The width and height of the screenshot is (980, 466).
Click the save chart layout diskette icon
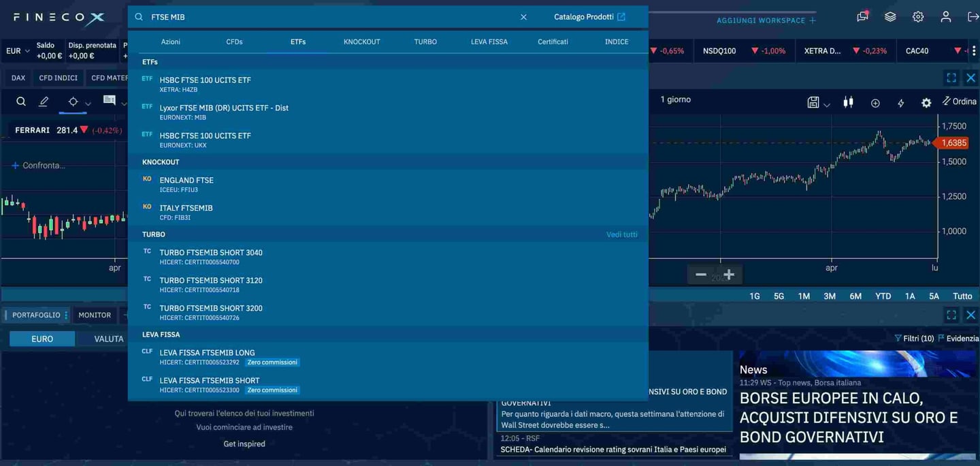click(x=813, y=102)
